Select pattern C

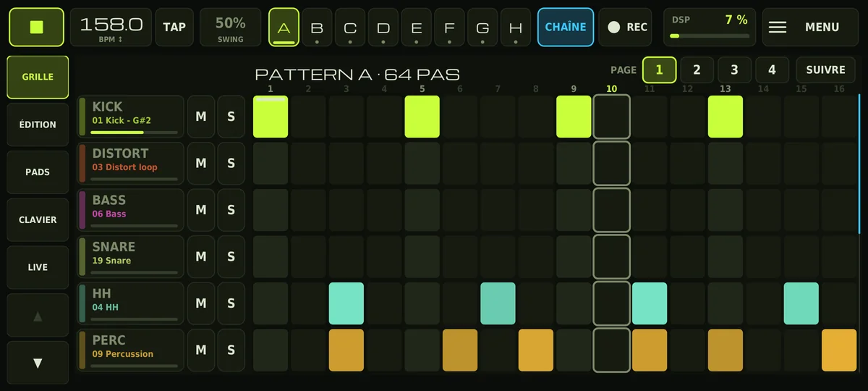coord(350,27)
